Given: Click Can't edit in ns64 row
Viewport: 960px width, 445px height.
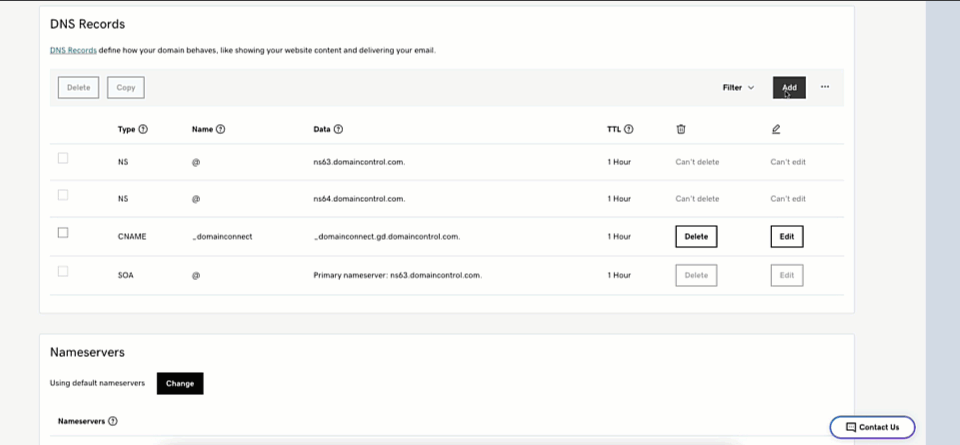Looking at the screenshot, I should tap(788, 199).
